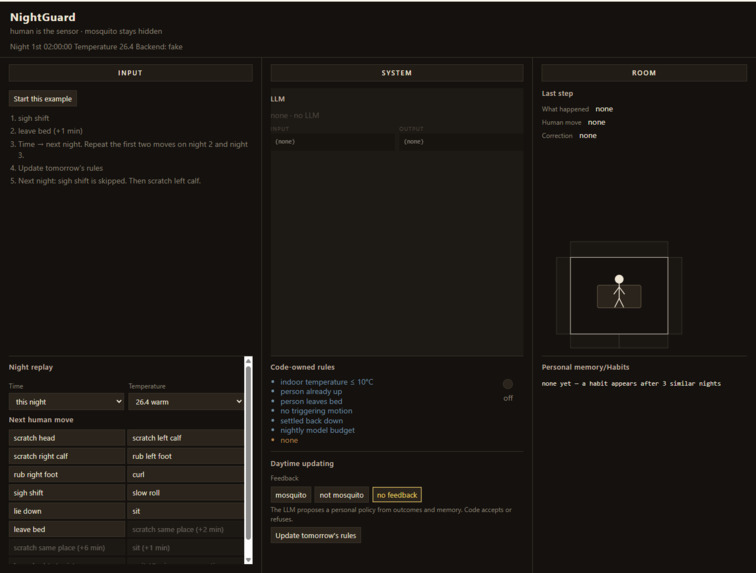Trigger the slow roll move
This screenshot has height=573, width=756.
point(186,493)
